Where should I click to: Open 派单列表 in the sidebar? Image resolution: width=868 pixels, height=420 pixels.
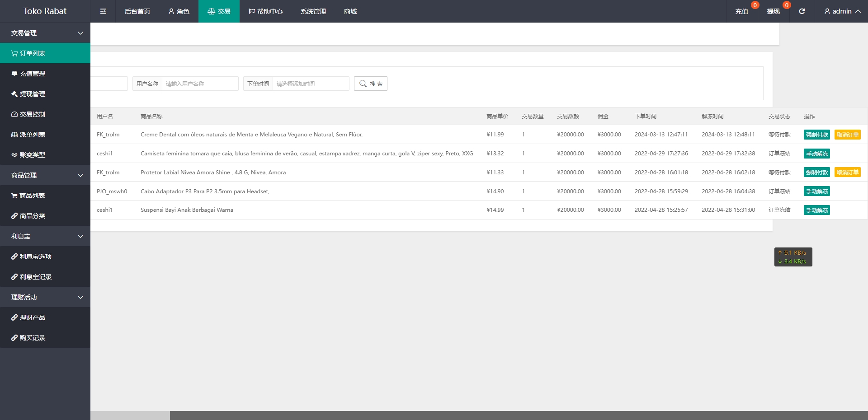pyautogui.click(x=45, y=135)
